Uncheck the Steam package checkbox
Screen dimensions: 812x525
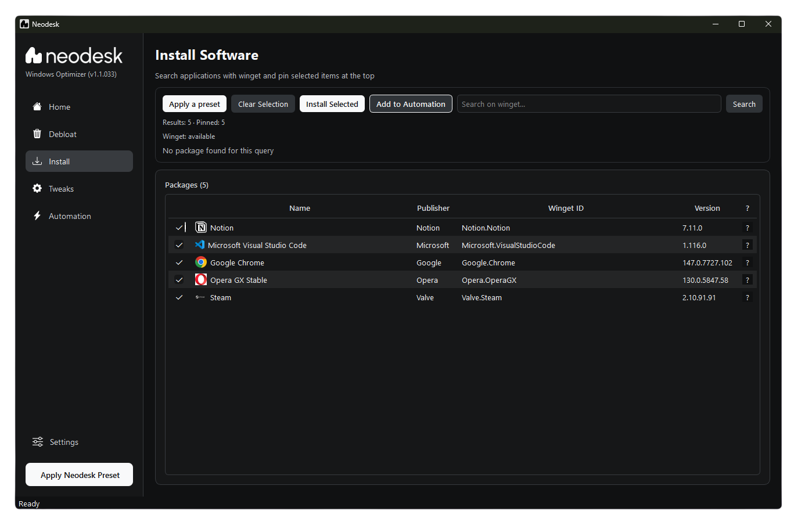pos(179,297)
